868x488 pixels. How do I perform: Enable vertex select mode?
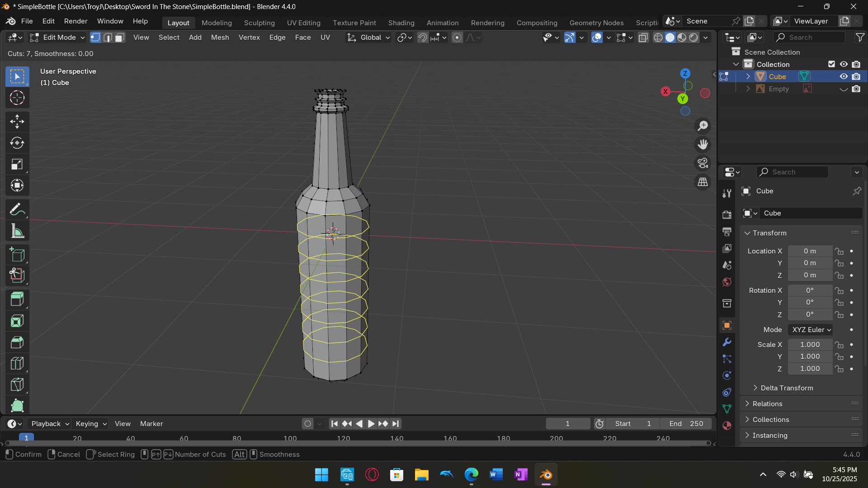pyautogui.click(x=95, y=38)
